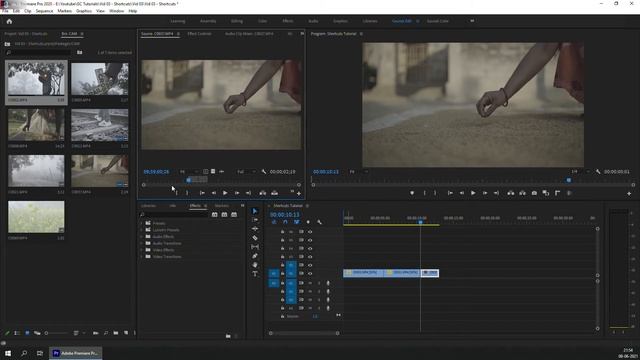Screen dimensions: 640x360
Task: Click New Item in Project panel footer
Action: (x=126, y=333)
